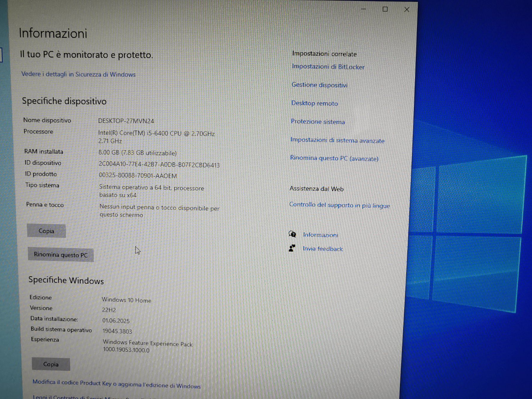Click the Build sistema operativo label
This screenshot has height=399, width=532.
61,329
